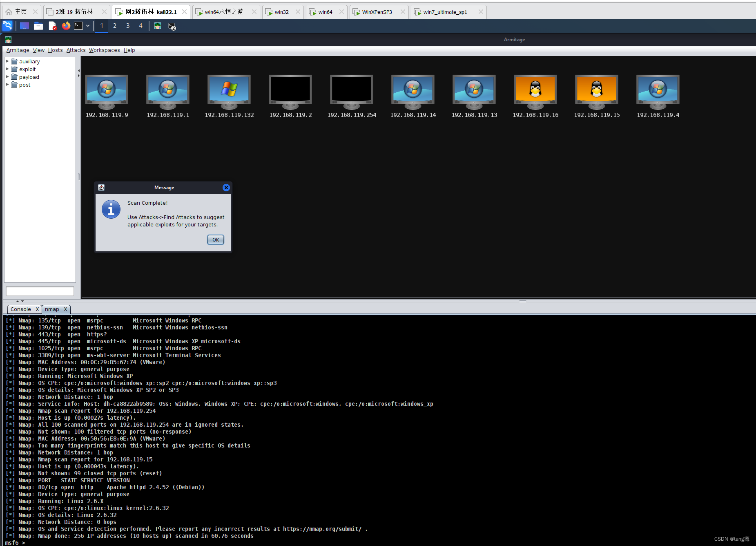The image size is (756, 546).
Task: Click the msf6 console prompt line
Action: (15, 543)
